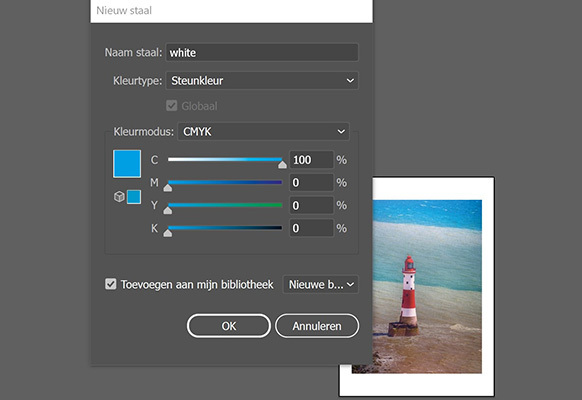Click the C slider handle

282,165
